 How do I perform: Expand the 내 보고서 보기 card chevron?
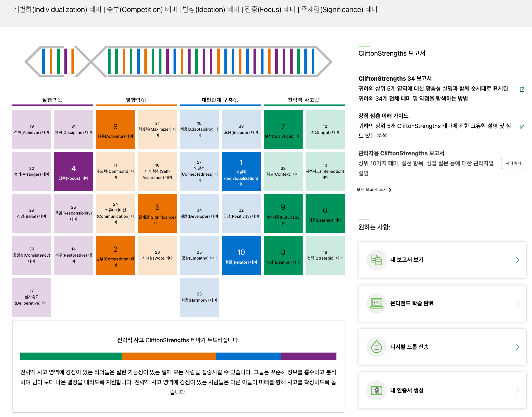[518, 260]
